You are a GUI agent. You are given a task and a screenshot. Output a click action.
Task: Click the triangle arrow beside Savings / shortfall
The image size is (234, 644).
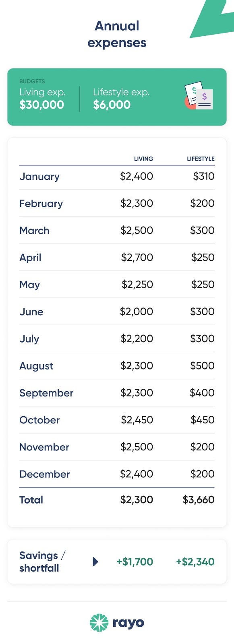pyautogui.click(x=95, y=561)
